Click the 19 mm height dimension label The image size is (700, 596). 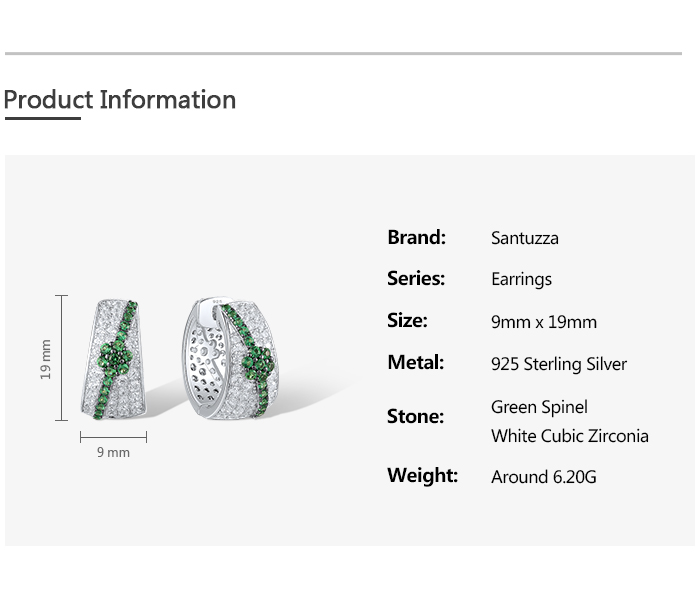[x=45, y=359]
